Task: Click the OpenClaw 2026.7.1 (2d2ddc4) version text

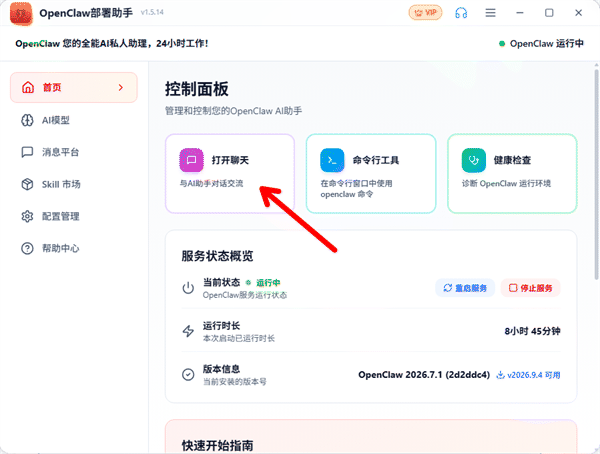Action: 424,375
